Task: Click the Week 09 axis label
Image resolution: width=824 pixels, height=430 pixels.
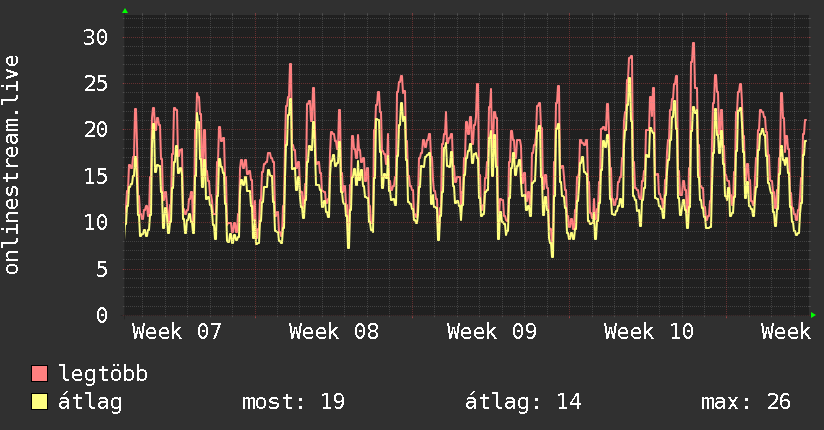Action: coord(492,332)
